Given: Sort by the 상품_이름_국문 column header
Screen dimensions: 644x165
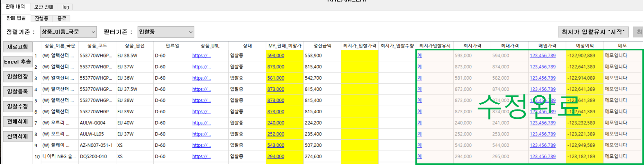Looking at the screenshot, I should click(60, 46).
